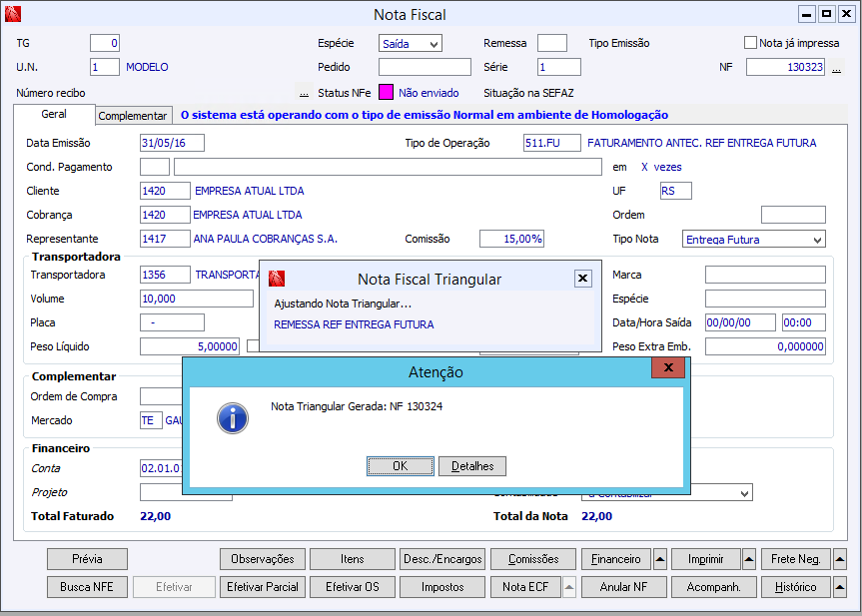Click the Cond. Pagamento code field
The width and height of the screenshot is (862, 616).
pyautogui.click(x=155, y=167)
